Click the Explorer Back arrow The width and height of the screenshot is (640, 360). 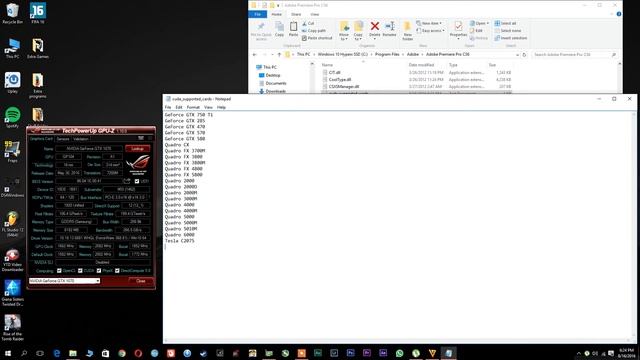(255, 54)
